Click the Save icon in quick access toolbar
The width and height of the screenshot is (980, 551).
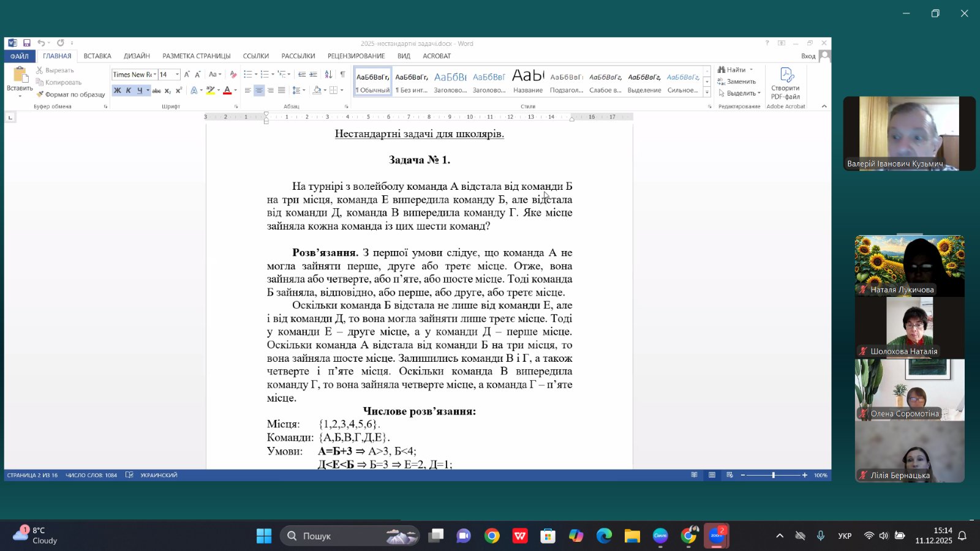point(27,43)
